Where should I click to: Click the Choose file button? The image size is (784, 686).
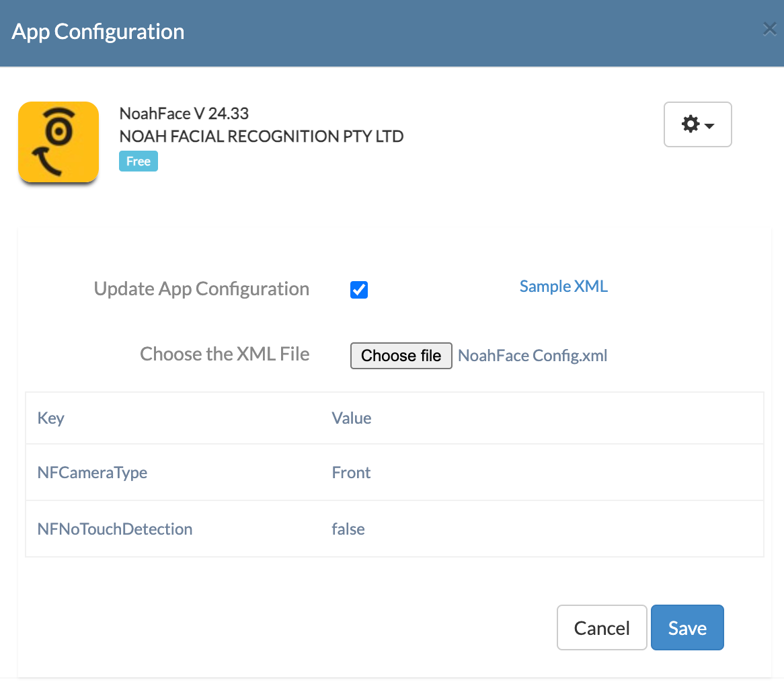coord(401,356)
